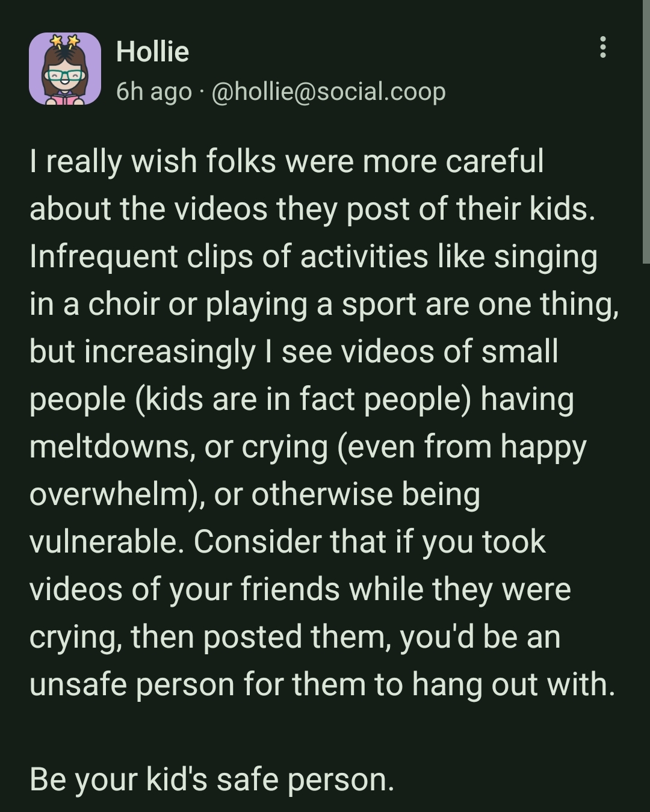This screenshot has height=812, width=650.
Task: Tap the words "Consider that if you took"
Action: 370,541
